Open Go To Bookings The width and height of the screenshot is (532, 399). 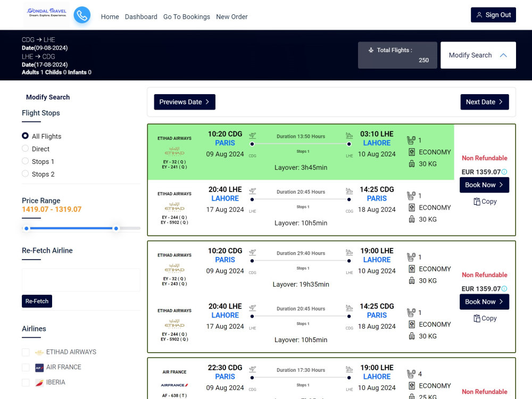pos(187,16)
